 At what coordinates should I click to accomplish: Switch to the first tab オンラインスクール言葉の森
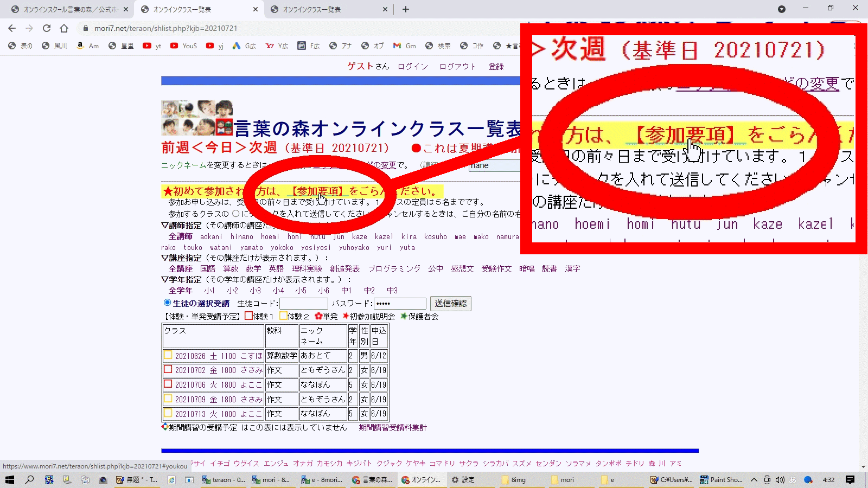click(68, 9)
